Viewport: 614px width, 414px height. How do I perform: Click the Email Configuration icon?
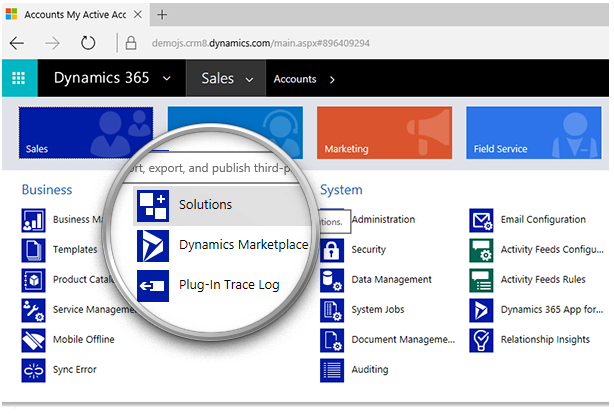(481, 221)
